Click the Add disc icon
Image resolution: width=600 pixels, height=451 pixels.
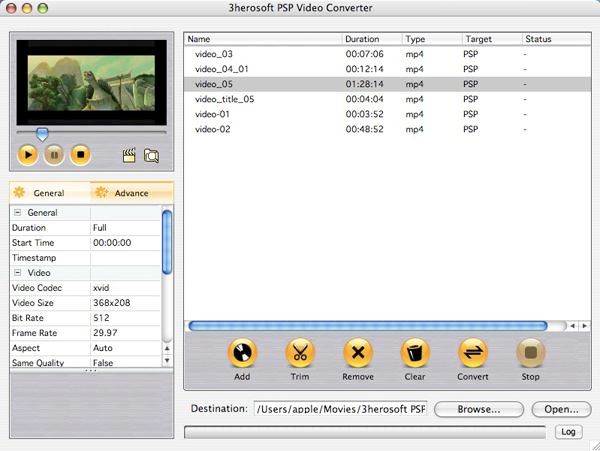[243, 353]
